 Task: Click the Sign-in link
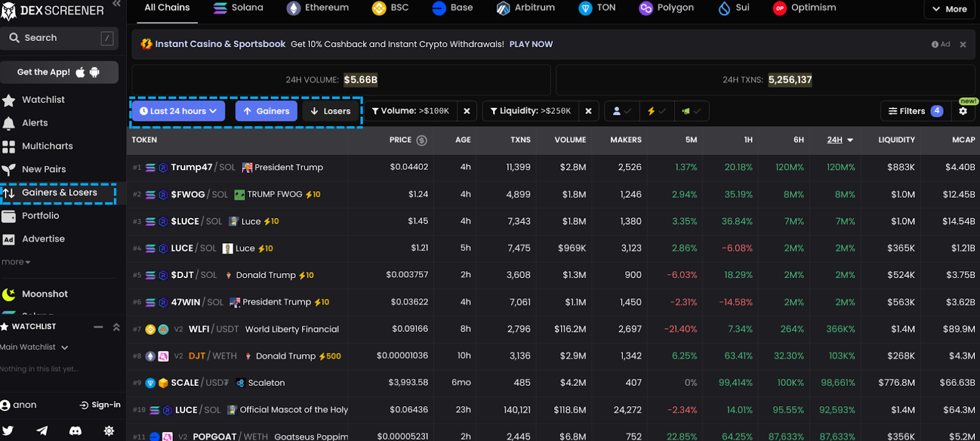pos(100,405)
